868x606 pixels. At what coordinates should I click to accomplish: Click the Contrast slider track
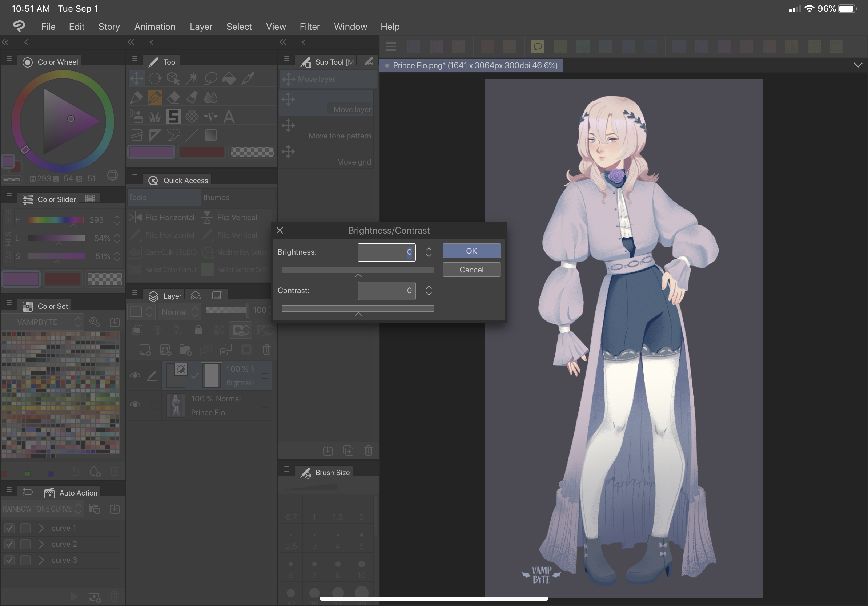pyautogui.click(x=358, y=309)
